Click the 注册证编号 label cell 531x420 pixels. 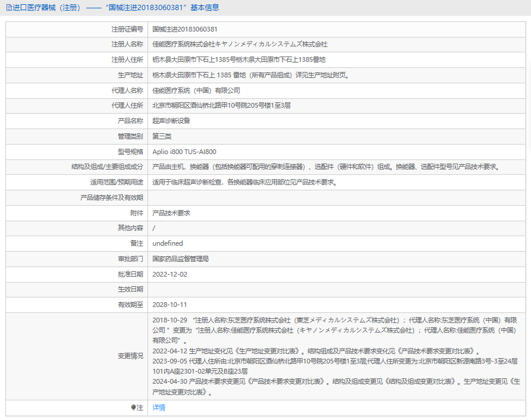[127, 29]
